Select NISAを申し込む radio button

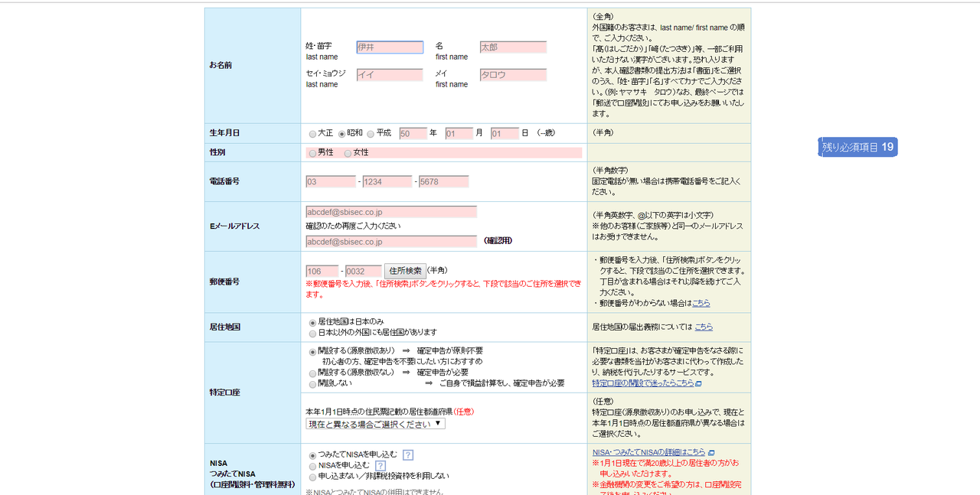point(312,466)
